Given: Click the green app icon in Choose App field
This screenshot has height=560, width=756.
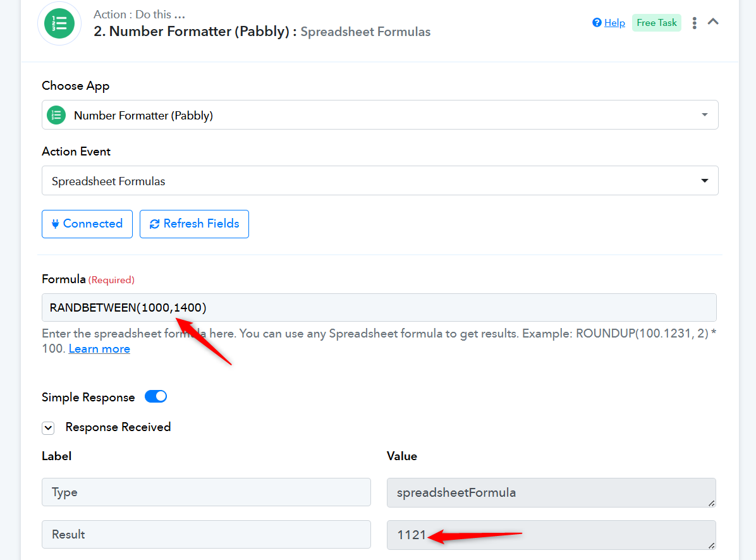Looking at the screenshot, I should pyautogui.click(x=56, y=115).
